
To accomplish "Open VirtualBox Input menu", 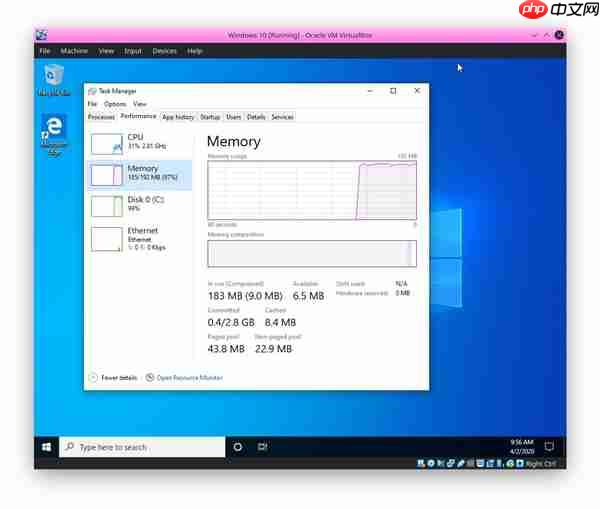I will (x=133, y=51).
